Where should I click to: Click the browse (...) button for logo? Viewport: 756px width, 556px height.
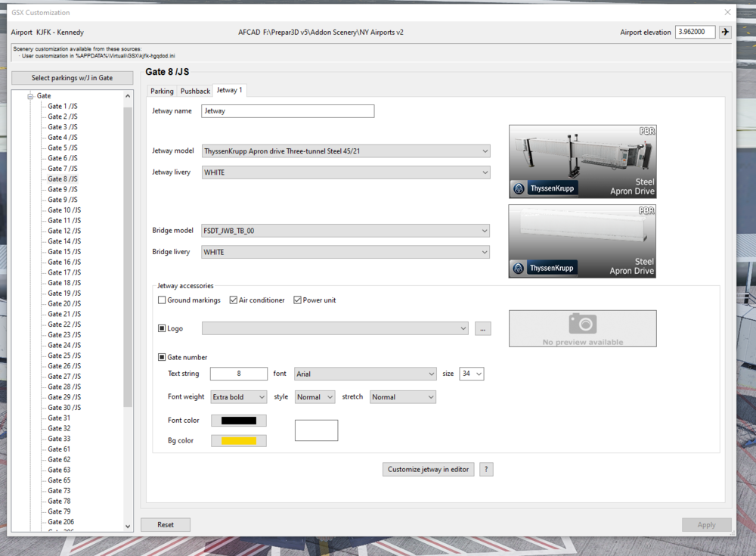483,328
